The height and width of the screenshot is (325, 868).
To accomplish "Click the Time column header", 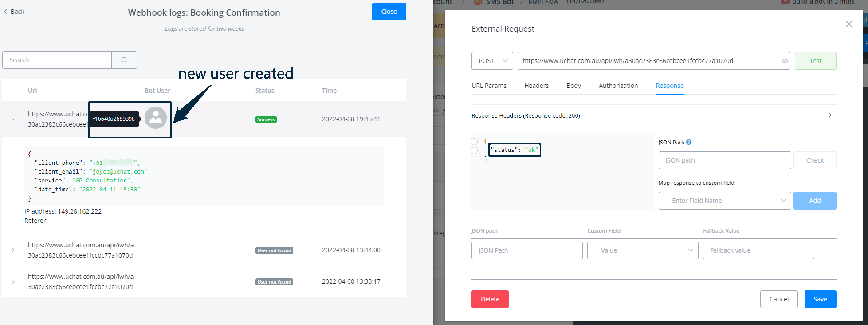I will coord(329,91).
